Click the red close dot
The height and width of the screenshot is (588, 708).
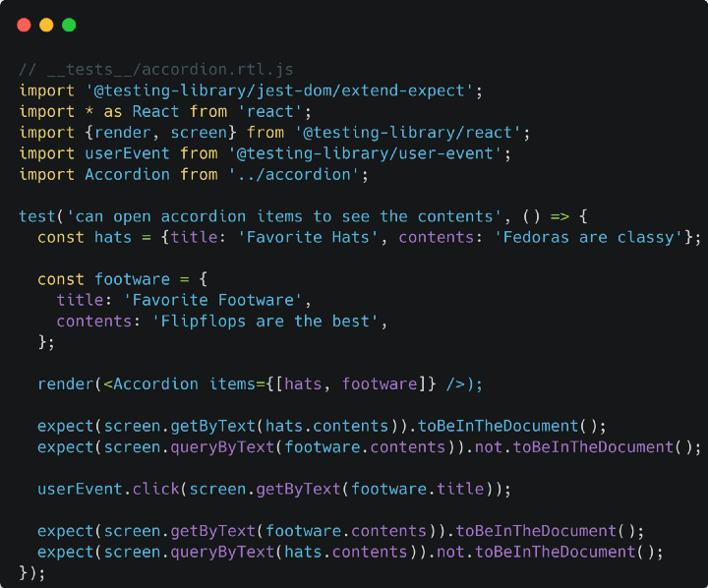[24, 25]
